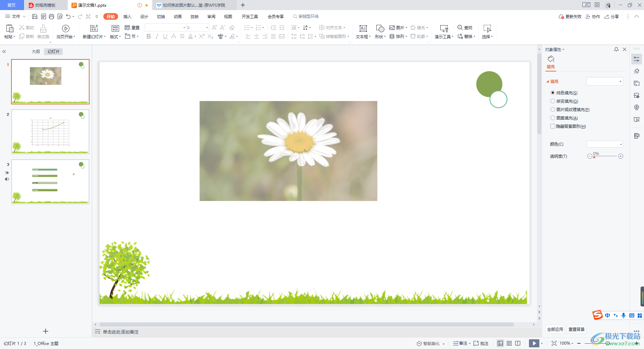Viewport: 644px width, 349px height.
Task: Open animation star icon in right sidebar
Action: (x=637, y=71)
